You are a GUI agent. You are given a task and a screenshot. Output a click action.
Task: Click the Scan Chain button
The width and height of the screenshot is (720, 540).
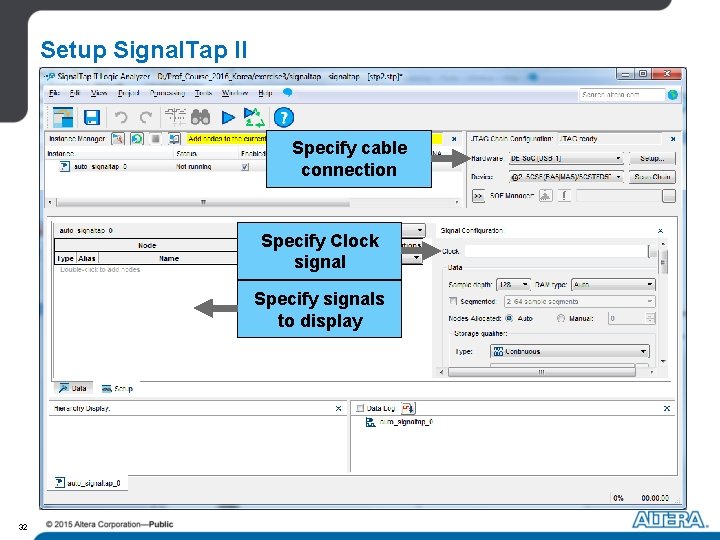(652, 177)
